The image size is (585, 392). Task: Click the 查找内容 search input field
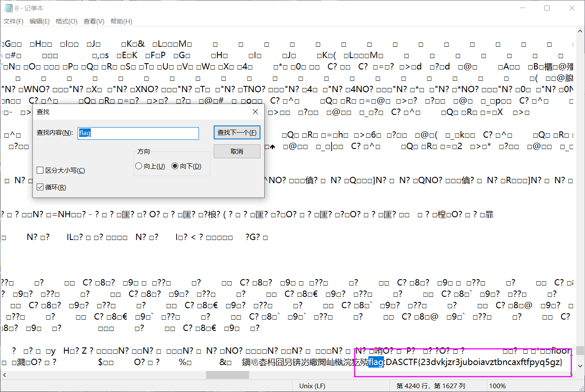138,133
